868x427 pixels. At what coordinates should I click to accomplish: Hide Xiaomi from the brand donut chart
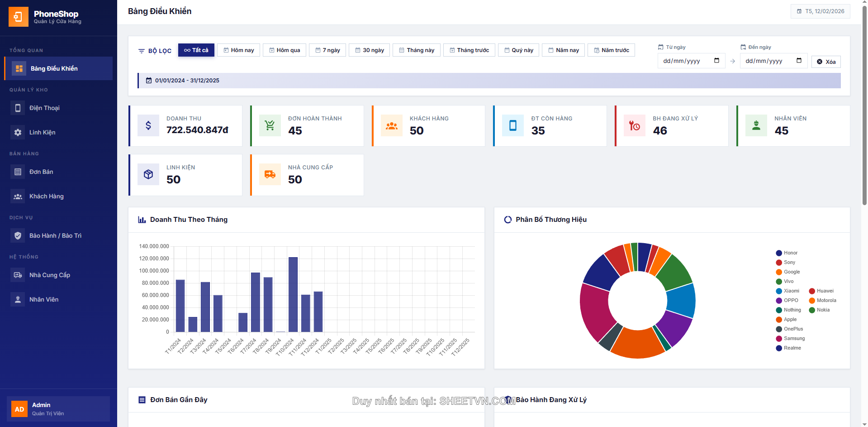pyautogui.click(x=791, y=291)
